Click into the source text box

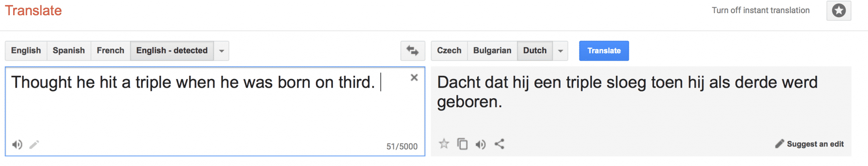click(215, 111)
